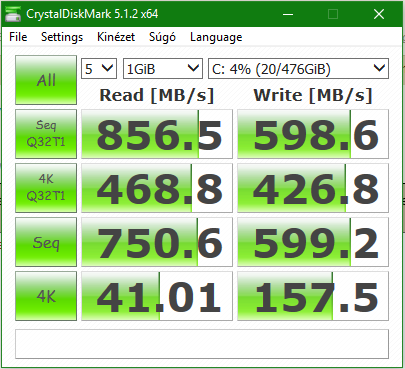Minimize the CrystalDiskMark window
Viewport: 405px width, 369px height.
click(288, 14)
